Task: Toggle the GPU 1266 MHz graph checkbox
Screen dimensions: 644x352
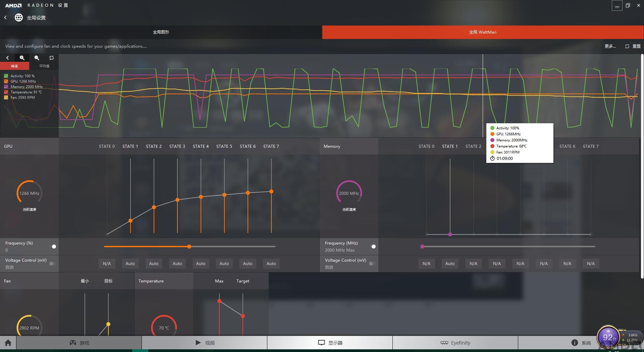Action: point(6,81)
